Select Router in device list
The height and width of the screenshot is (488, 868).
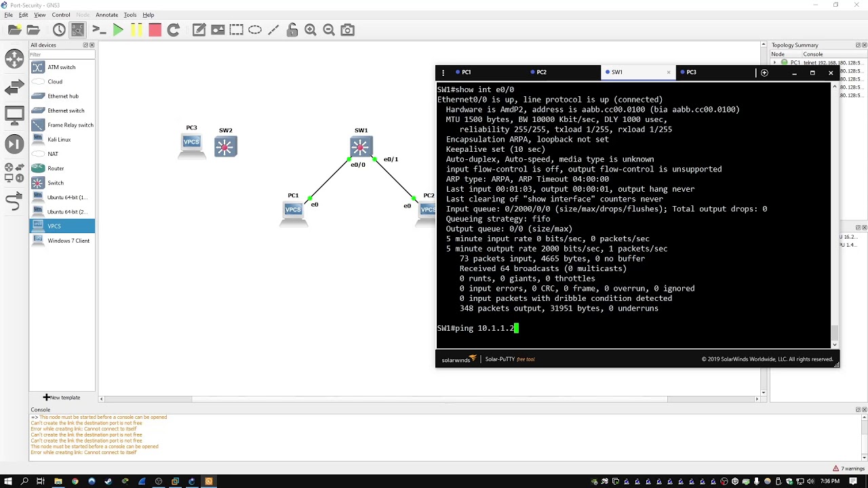coord(62,168)
